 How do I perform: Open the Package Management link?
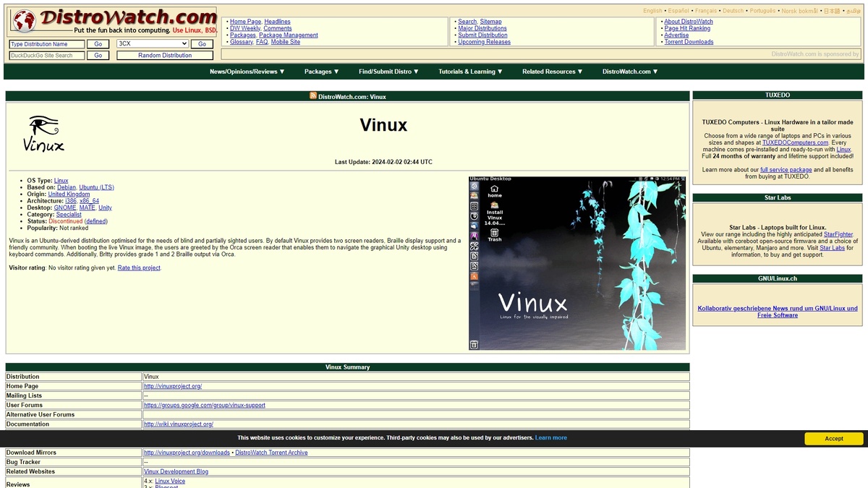pyautogui.click(x=289, y=35)
